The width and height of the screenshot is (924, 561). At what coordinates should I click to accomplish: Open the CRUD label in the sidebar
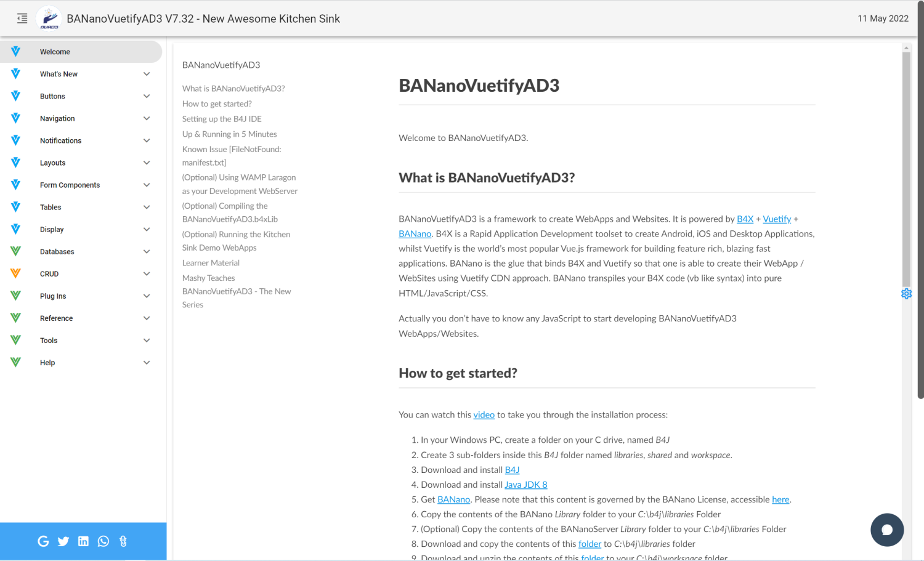[49, 273]
